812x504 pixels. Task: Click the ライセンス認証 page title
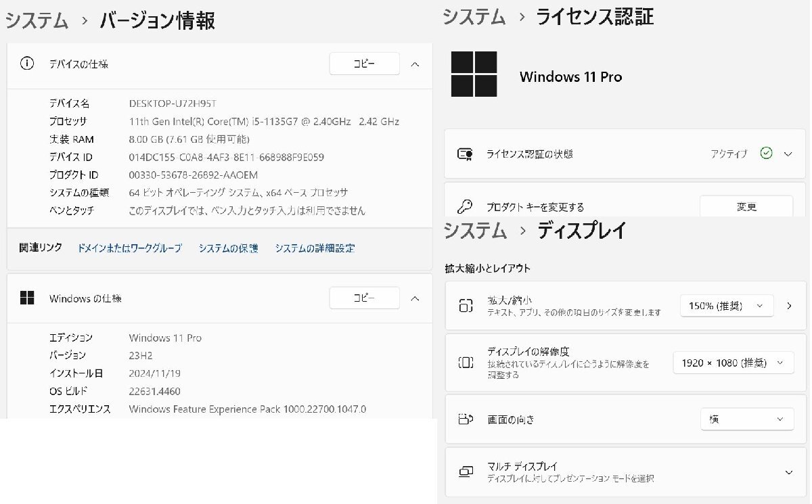click(x=595, y=17)
